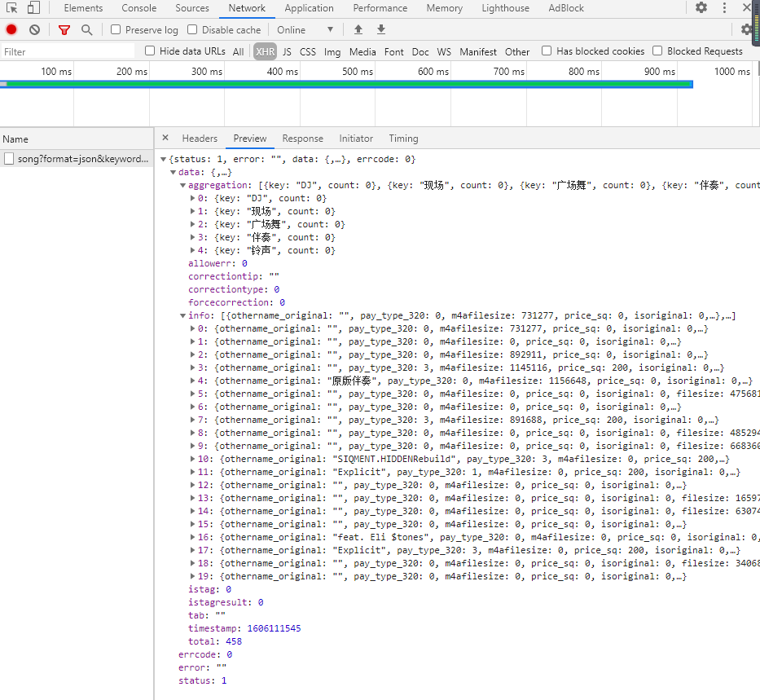760x700 pixels.
Task: Open the DevTools three-dot menu
Action: (724, 8)
